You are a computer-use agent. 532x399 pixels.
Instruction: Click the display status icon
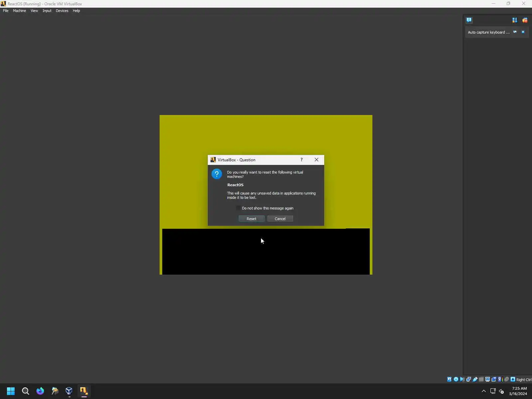point(487,379)
